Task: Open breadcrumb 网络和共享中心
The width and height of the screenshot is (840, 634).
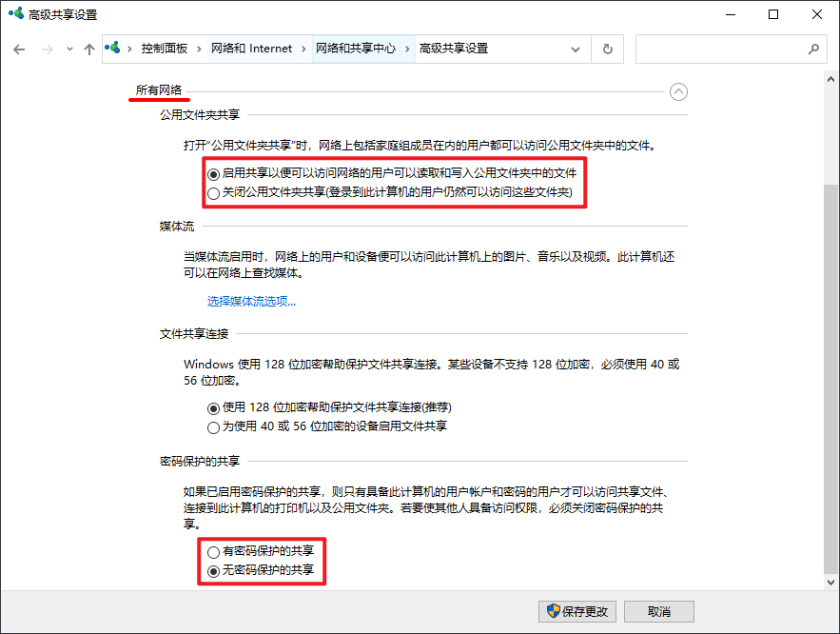Action: pos(356,49)
